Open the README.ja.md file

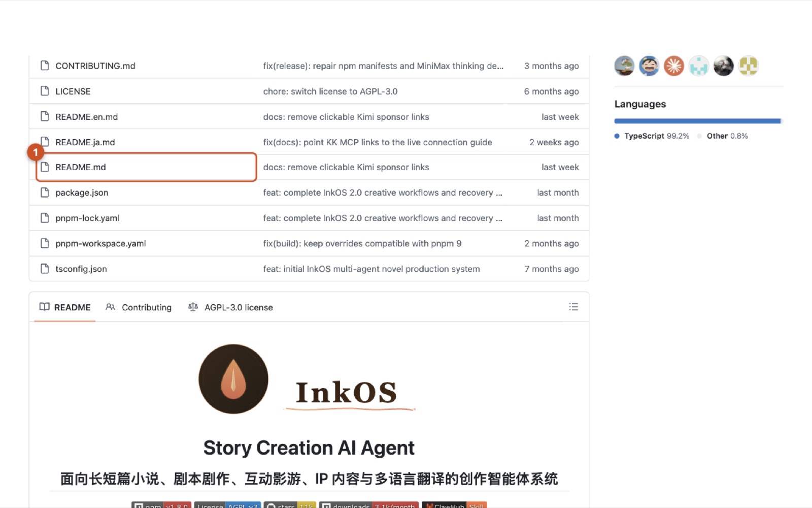[85, 142]
